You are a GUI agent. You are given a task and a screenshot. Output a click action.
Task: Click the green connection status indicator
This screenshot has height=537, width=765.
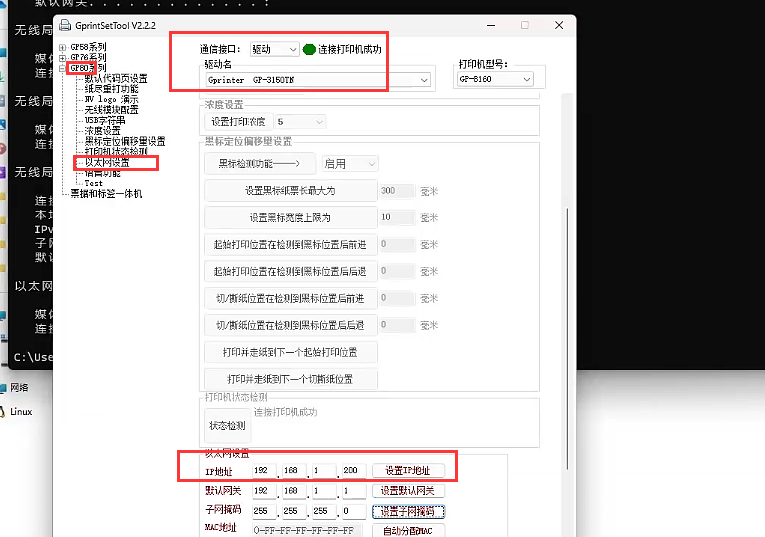point(309,49)
